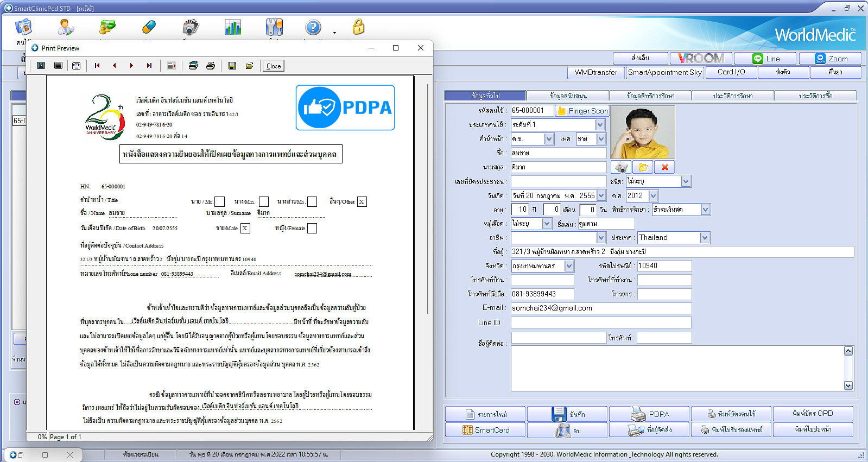Image resolution: width=868 pixels, height=462 pixels.
Task: Expand the birth date picker dropdown
Action: [601, 195]
